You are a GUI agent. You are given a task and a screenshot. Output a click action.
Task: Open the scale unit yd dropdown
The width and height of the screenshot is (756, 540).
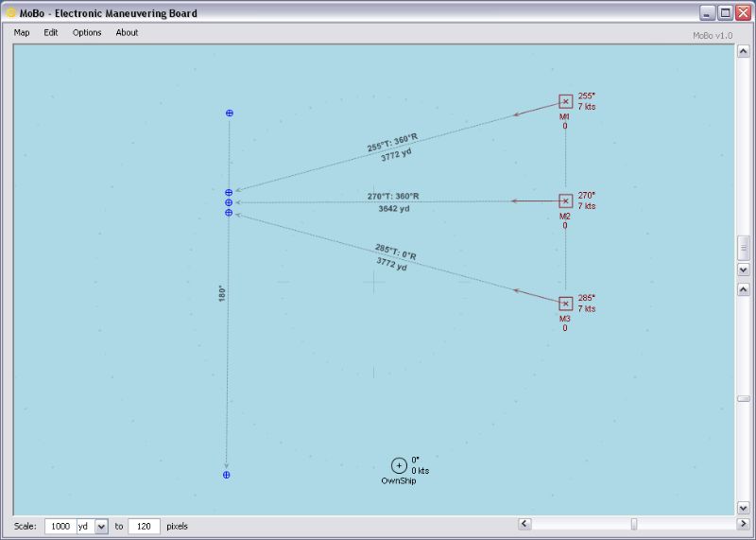[101, 527]
